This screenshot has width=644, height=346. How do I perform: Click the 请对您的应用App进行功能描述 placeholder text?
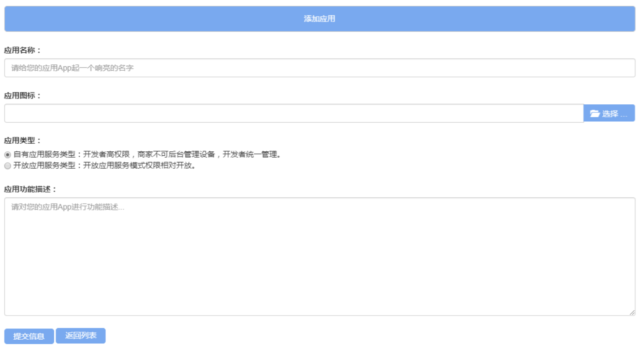coord(68,207)
